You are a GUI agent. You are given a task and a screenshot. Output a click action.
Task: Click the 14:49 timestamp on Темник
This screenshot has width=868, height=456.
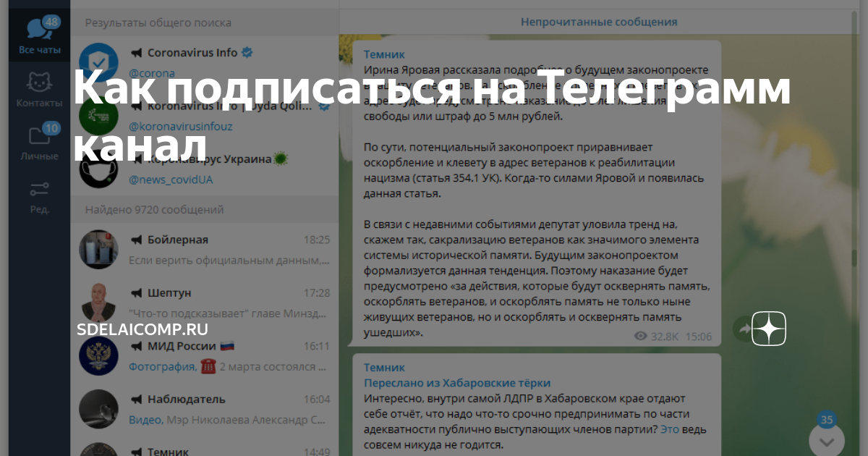[317, 452]
